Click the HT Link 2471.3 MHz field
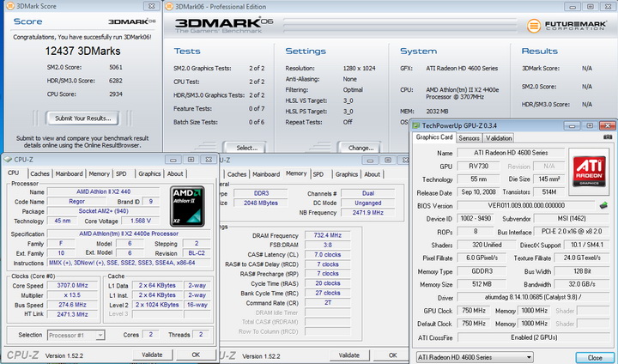This screenshot has width=618, height=364. tap(72, 314)
